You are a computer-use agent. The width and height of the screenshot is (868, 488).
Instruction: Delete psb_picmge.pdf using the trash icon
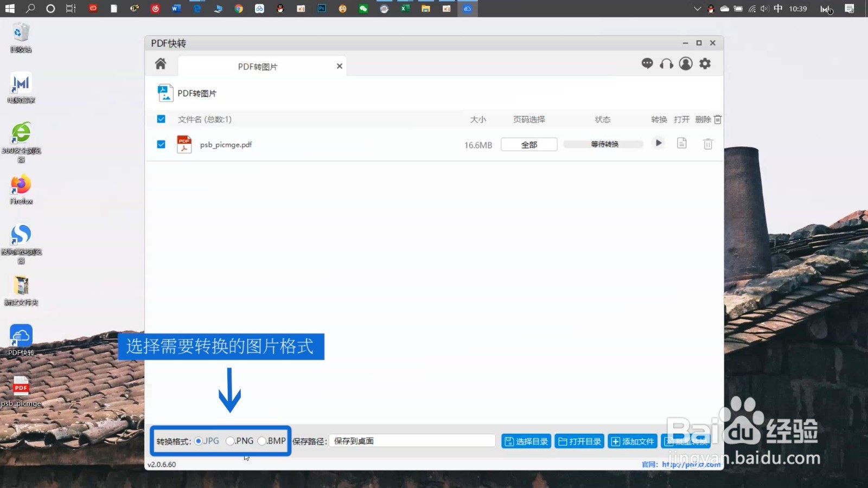click(707, 143)
